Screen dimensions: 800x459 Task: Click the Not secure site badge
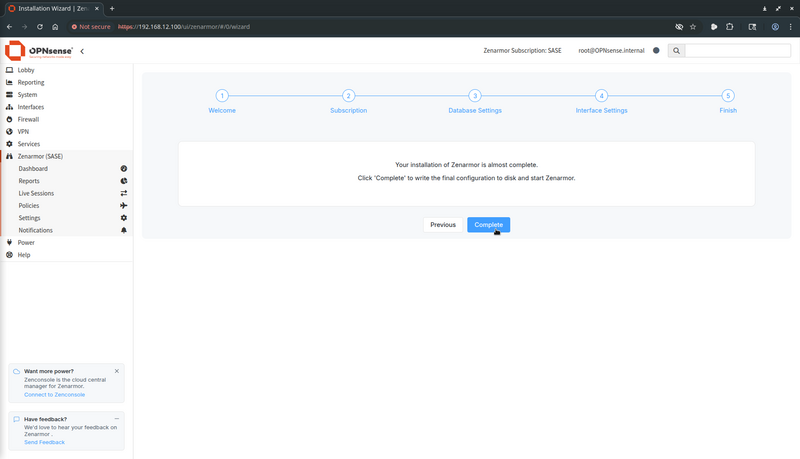[x=91, y=27]
